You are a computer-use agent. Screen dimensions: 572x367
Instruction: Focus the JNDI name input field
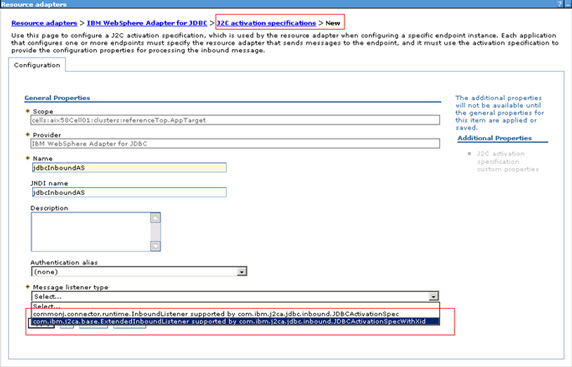(x=129, y=192)
